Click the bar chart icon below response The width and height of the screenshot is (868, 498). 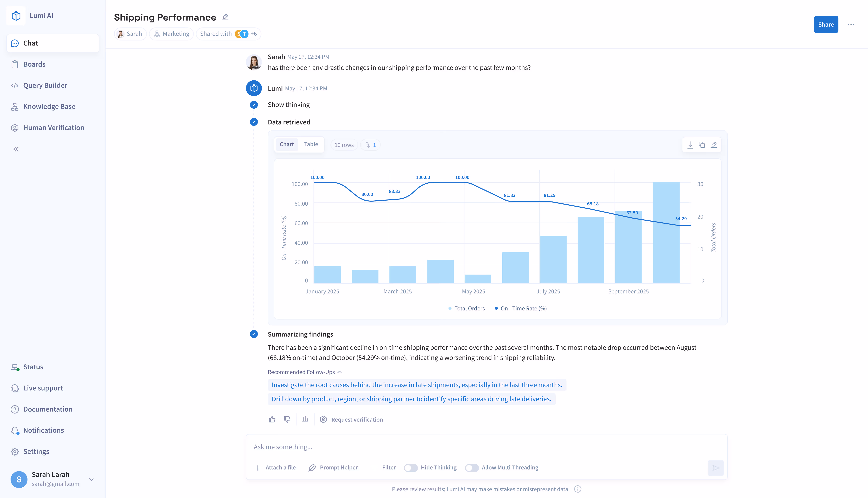305,419
